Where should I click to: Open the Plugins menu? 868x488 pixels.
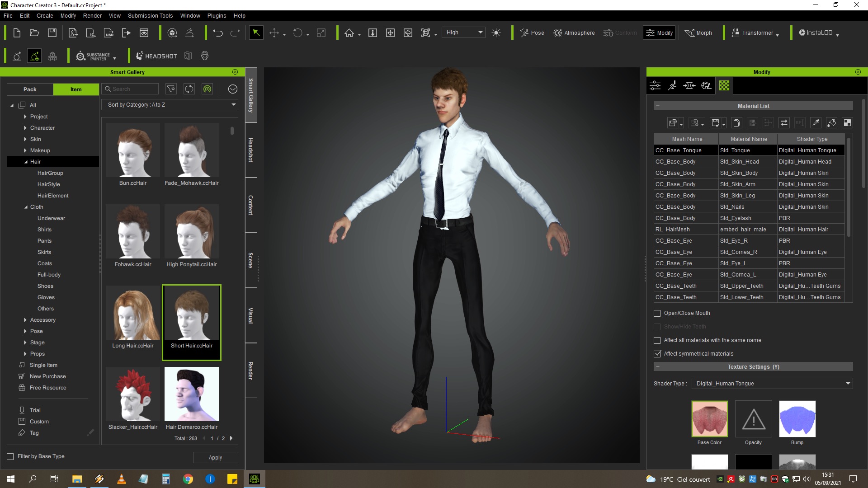[217, 15]
